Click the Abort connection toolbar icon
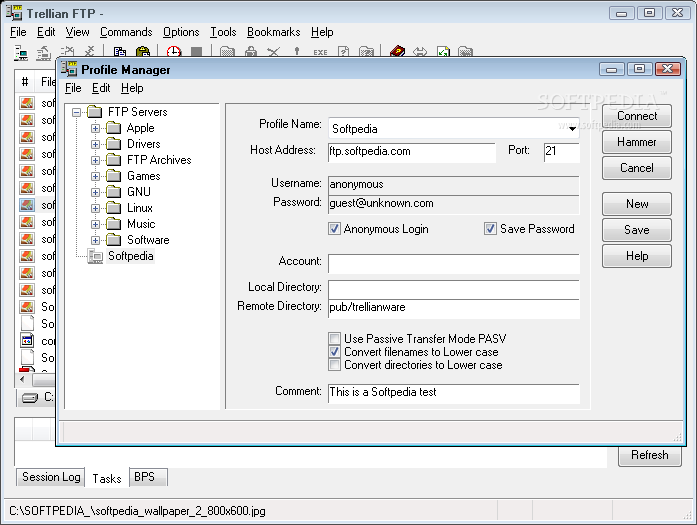This screenshot has height=525, width=697. [x=89, y=52]
